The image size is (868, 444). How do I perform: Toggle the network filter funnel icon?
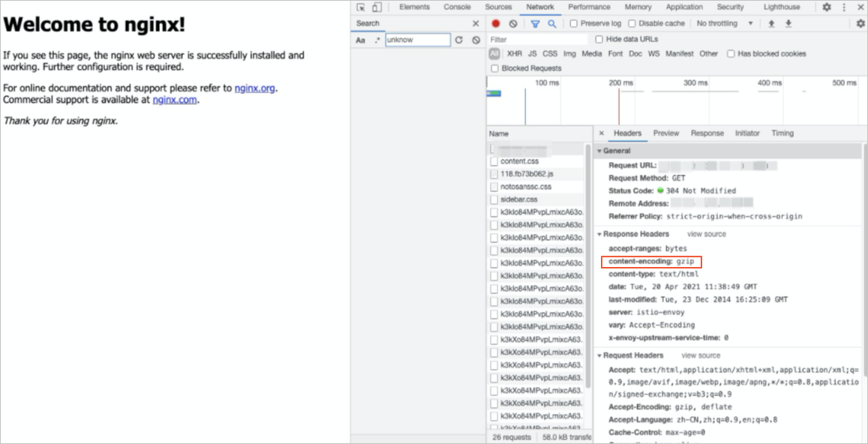[x=536, y=23]
